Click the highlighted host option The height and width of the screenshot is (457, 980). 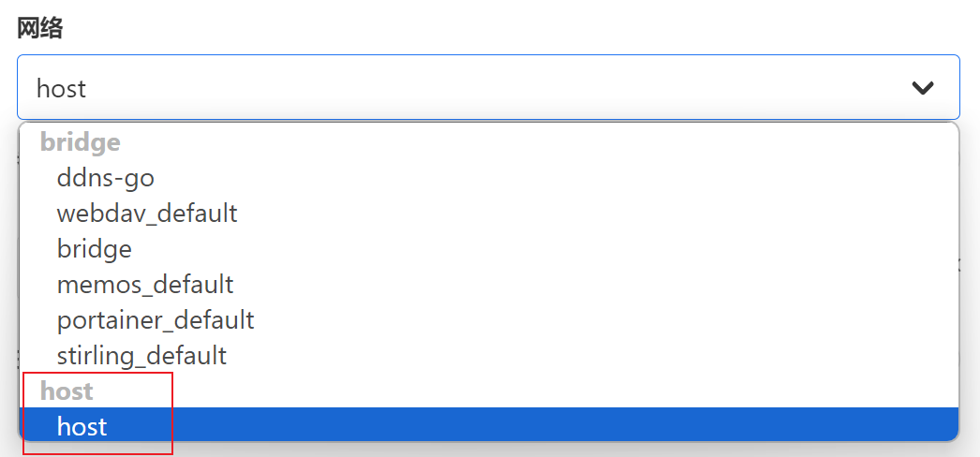(x=489, y=426)
